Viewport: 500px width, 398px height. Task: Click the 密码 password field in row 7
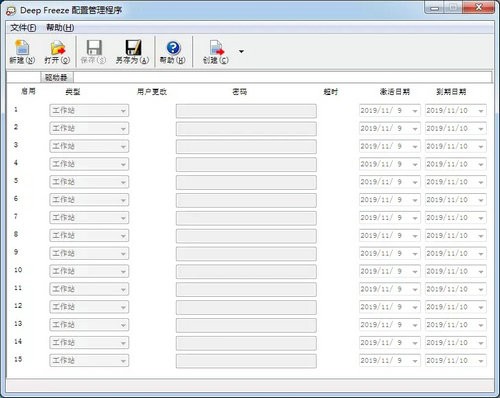[x=246, y=218]
